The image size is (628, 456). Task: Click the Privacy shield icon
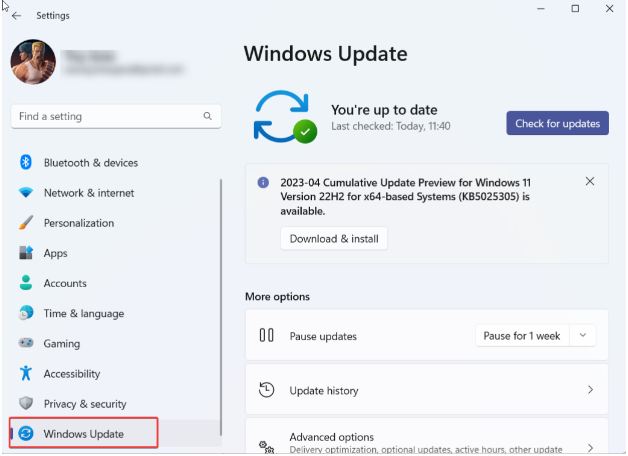[x=26, y=403]
